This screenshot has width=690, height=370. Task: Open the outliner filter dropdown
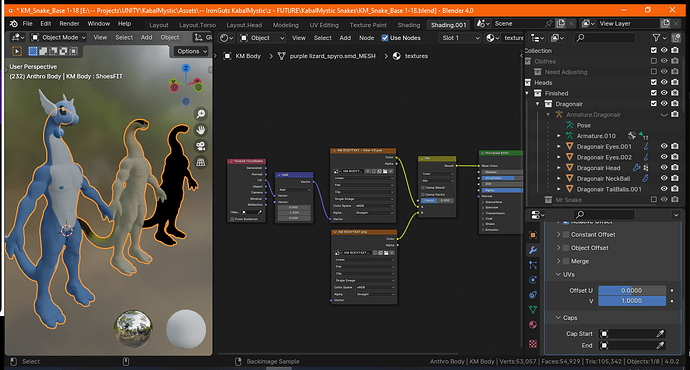pos(660,38)
